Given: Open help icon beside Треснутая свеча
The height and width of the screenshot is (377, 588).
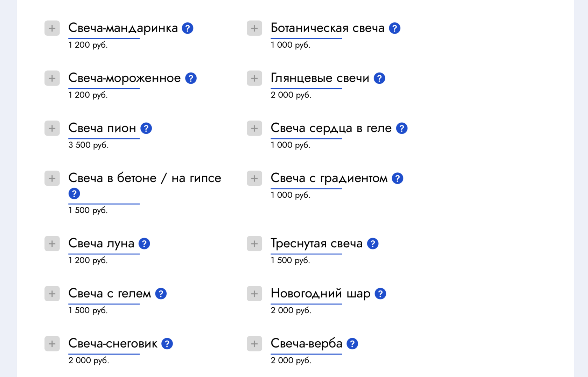Looking at the screenshot, I should pyautogui.click(x=373, y=244).
